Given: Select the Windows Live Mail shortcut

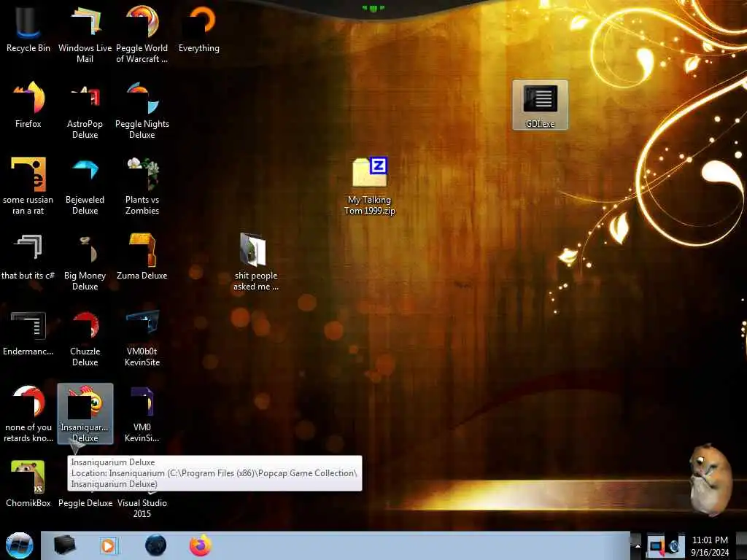Looking at the screenshot, I should point(85,34).
